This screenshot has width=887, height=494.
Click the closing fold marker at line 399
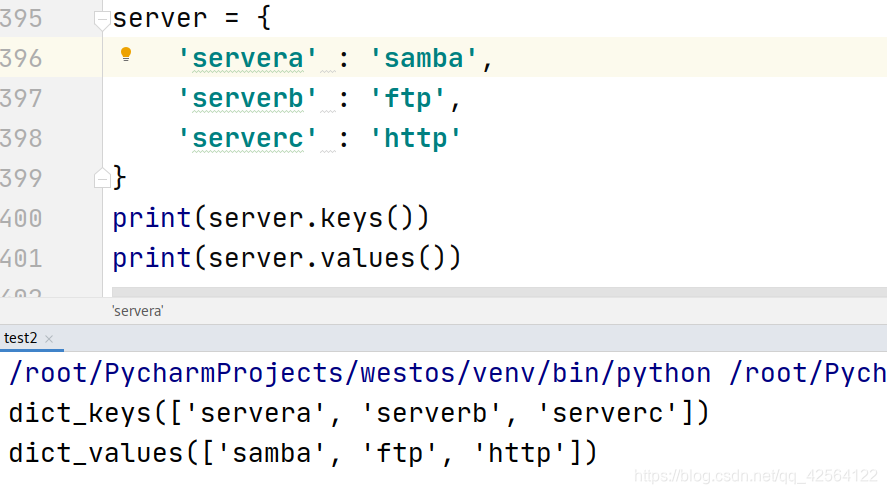coord(102,178)
